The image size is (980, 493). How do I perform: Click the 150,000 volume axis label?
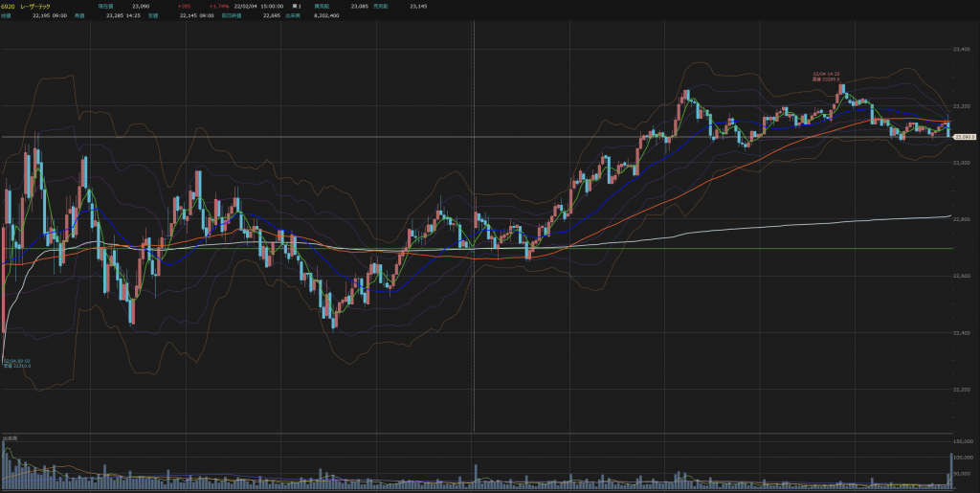tap(963, 441)
